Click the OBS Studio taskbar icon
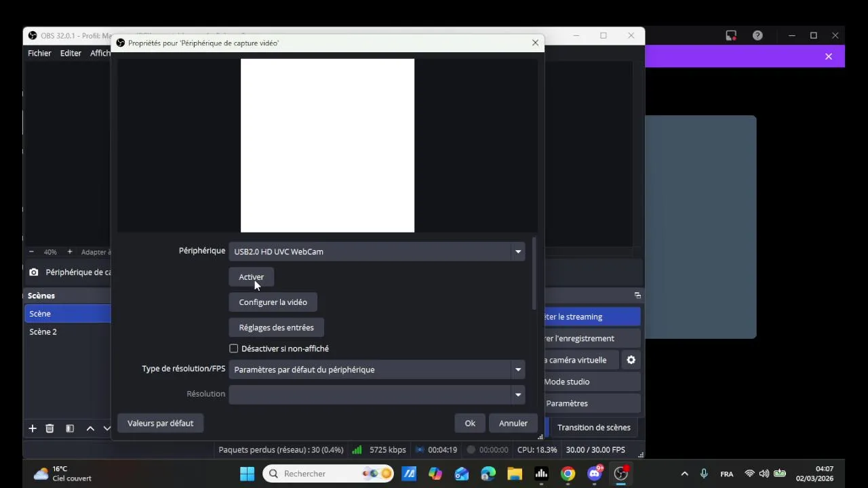The height and width of the screenshot is (488, 868). point(621,474)
